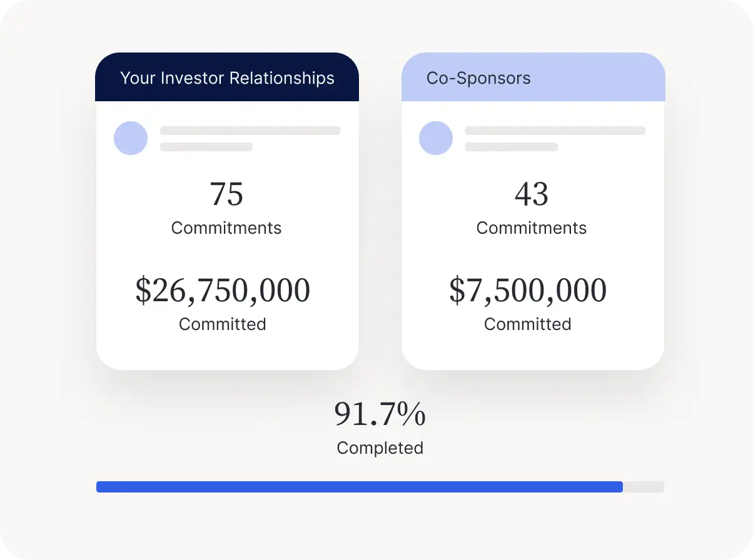753x560 pixels.
Task: Click the $26,750,000 committed amount
Action: point(223,291)
